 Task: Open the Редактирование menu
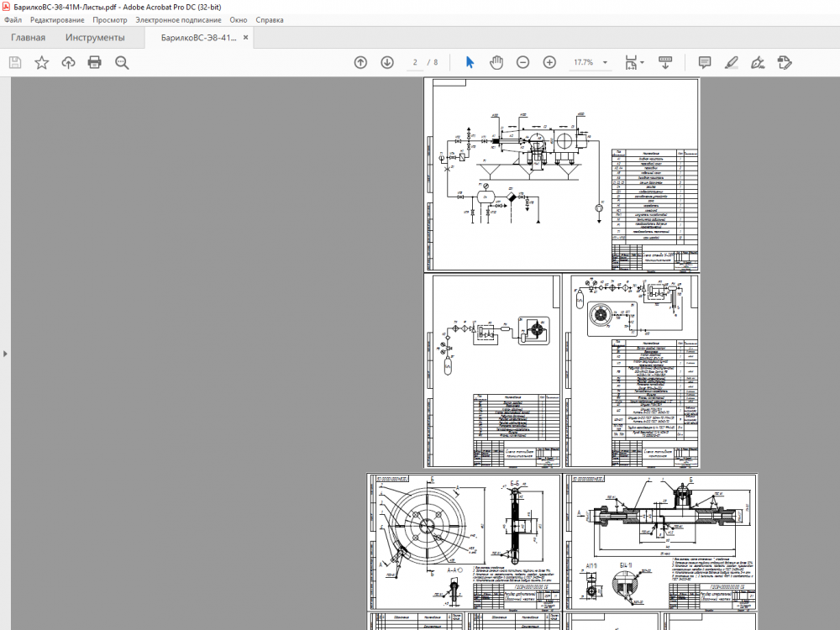tap(57, 19)
